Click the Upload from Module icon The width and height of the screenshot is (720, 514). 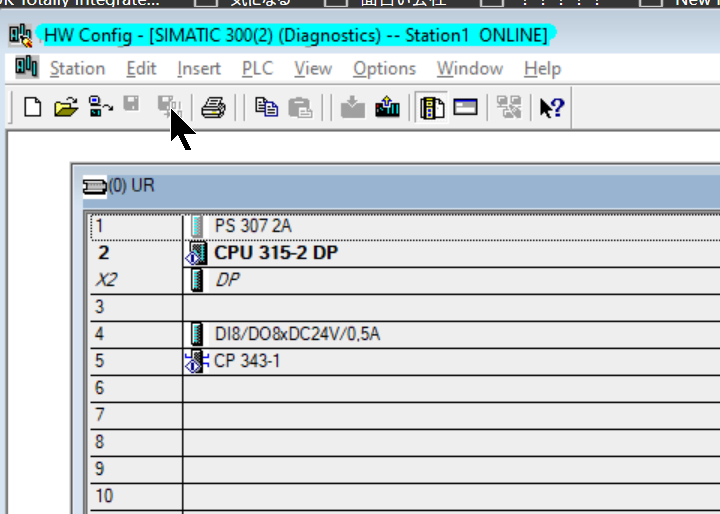[x=387, y=107]
